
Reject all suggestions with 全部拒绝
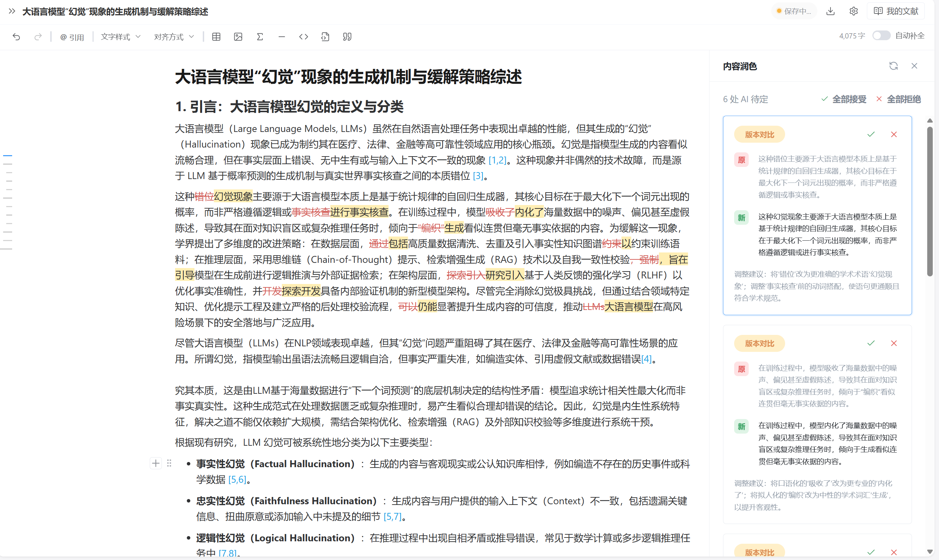[898, 99]
